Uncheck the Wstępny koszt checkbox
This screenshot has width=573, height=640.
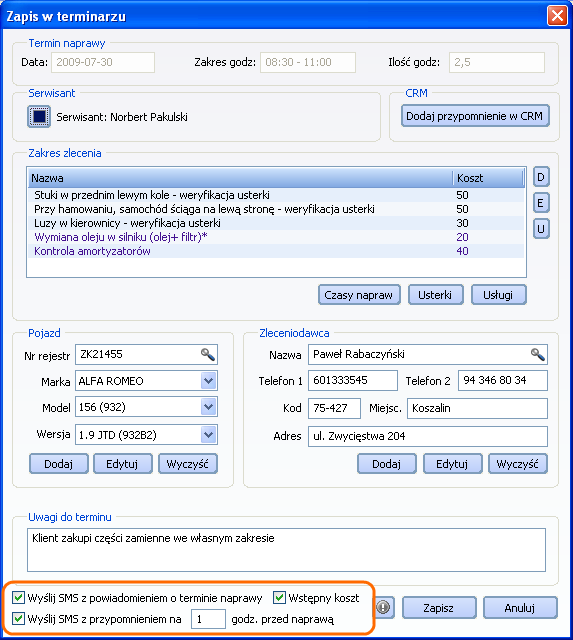click(279, 598)
